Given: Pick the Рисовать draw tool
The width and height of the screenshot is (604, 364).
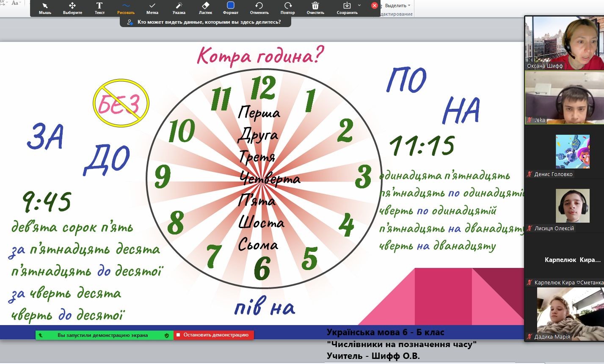Looking at the screenshot, I should (x=126, y=8).
